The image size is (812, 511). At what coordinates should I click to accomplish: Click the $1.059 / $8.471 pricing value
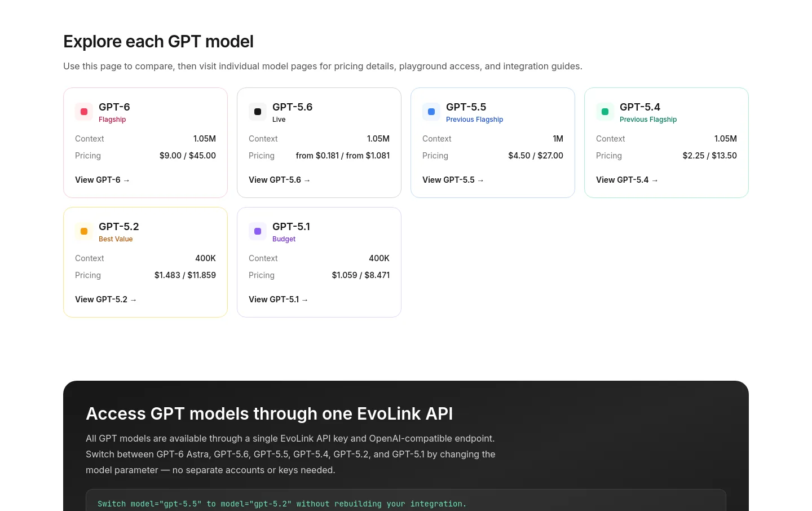point(361,275)
